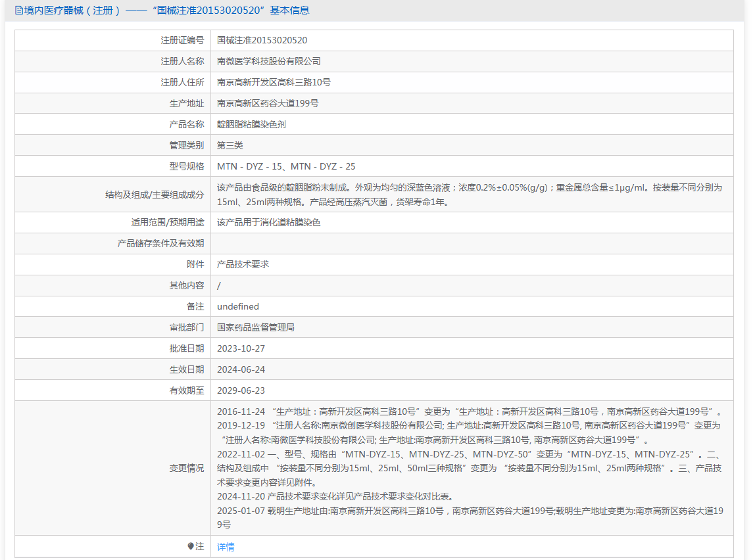Select 南京高新区药谷大道199号 in 生产地址 row

[x=267, y=103]
